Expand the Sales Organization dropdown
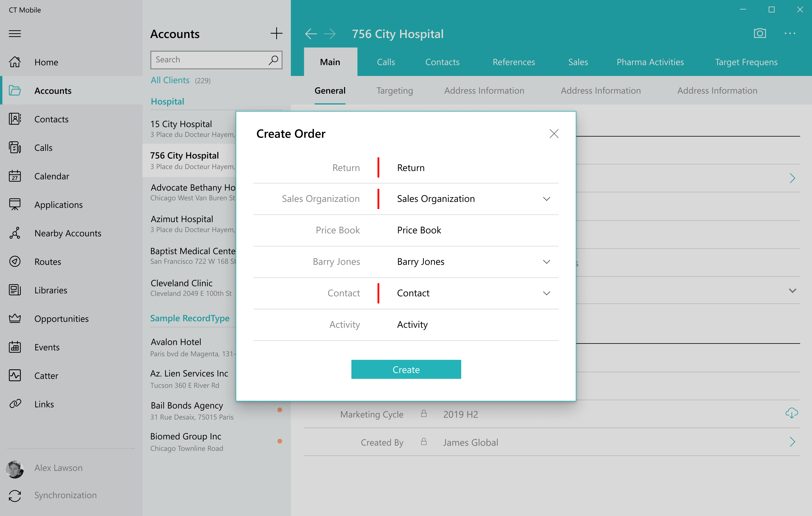The width and height of the screenshot is (812, 516). (546, 199)
